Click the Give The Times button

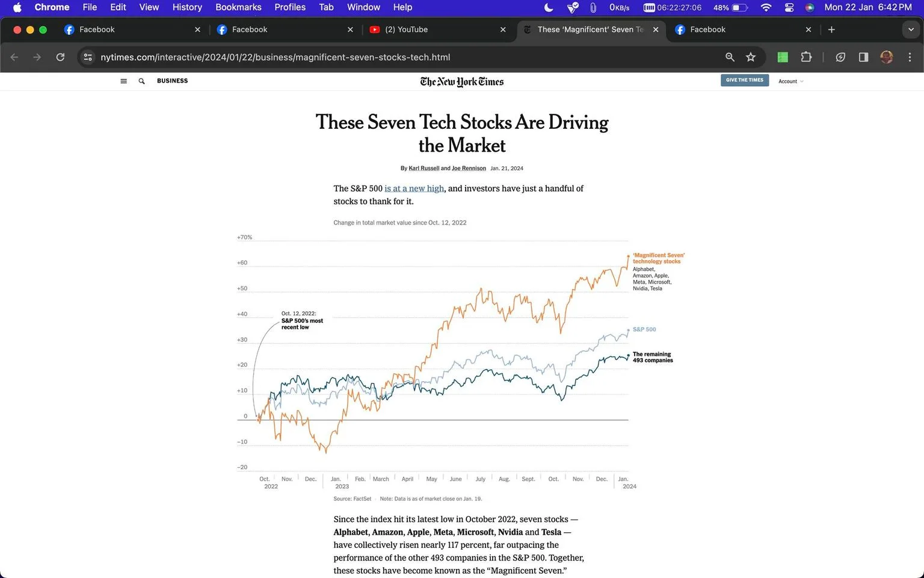pyautogui.click(x=745, y=80)
